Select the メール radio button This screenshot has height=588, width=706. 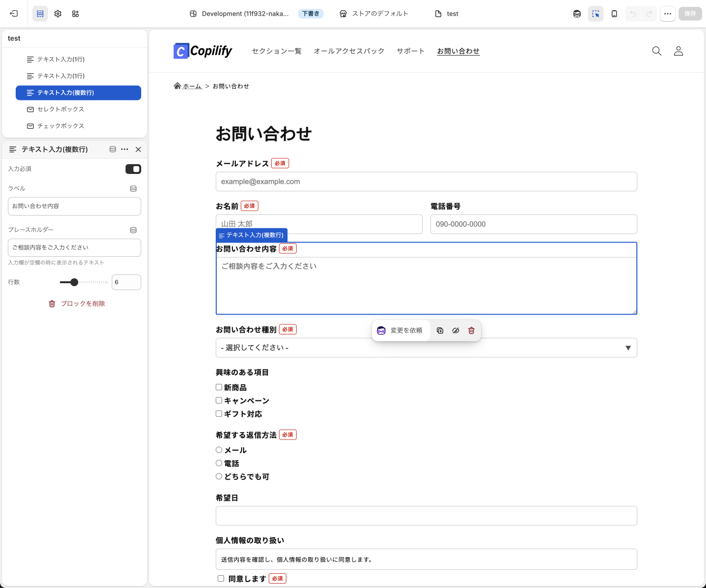[219, 450]
